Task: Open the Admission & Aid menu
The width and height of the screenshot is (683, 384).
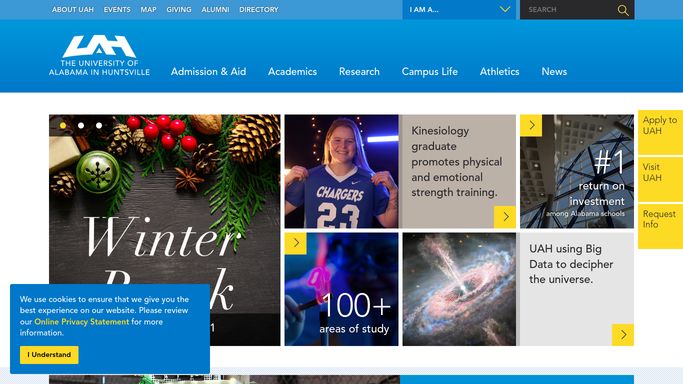Action: [208, 72]
